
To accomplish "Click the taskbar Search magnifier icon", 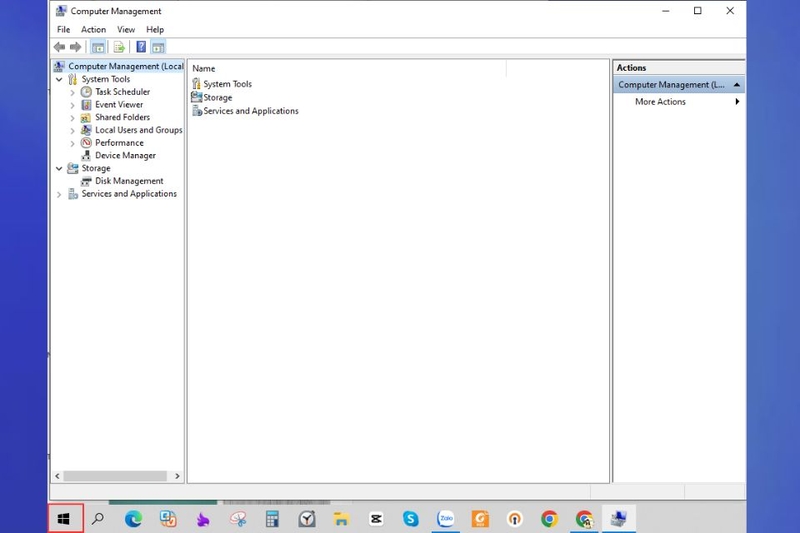I will coord(97,519).
